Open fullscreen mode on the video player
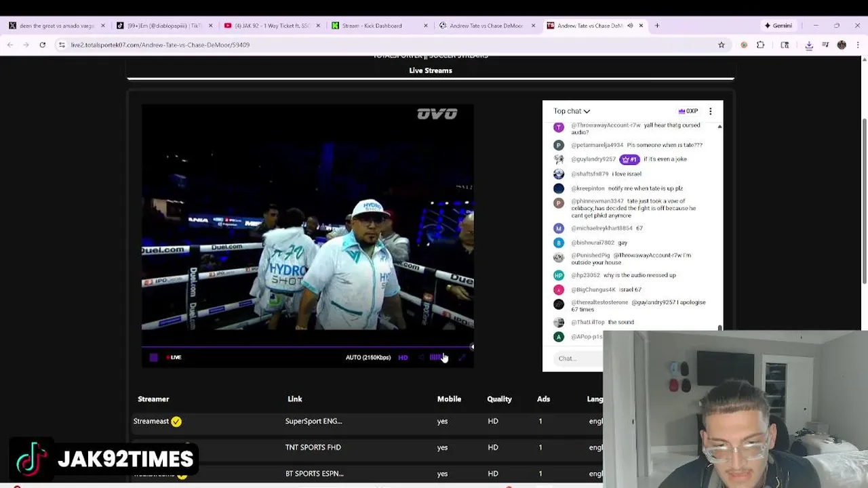 462,357
